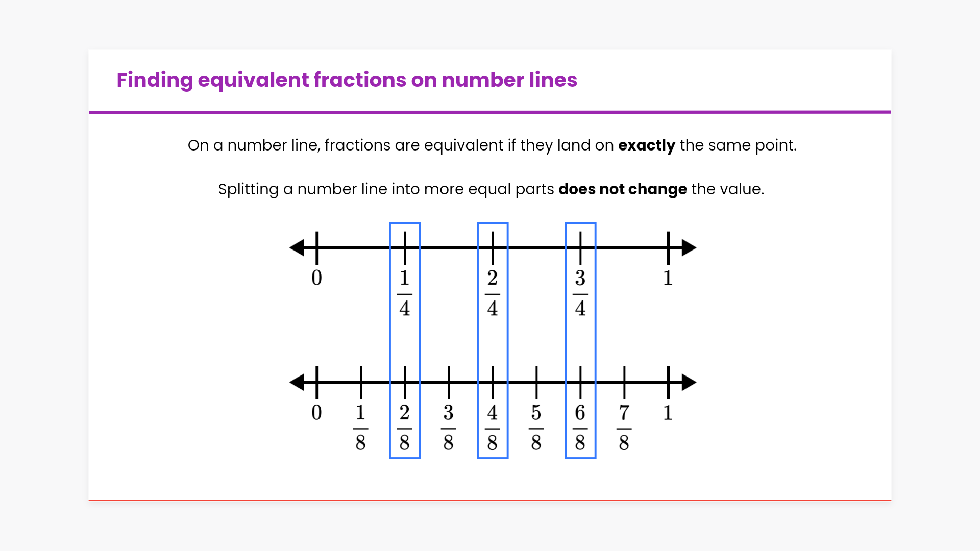Click the 1/8 fraction label
Viewport: 980px width, 551px height.
click(361, 428)
